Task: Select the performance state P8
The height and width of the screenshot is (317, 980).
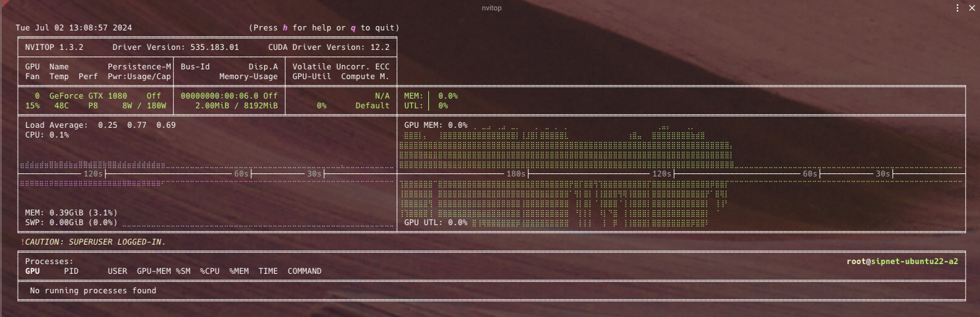Action: (93, 106)
